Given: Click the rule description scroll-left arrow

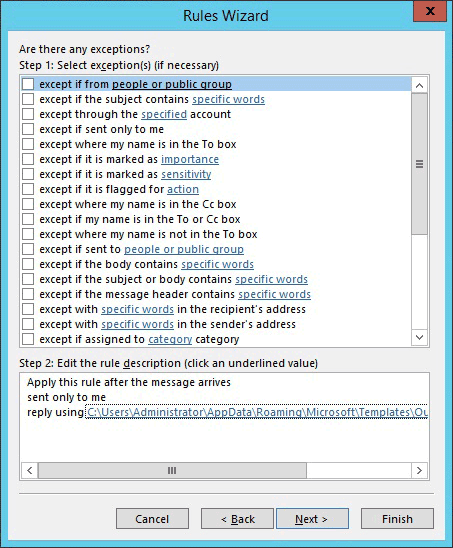Looking at the screenshot, I should pos(30,470).
